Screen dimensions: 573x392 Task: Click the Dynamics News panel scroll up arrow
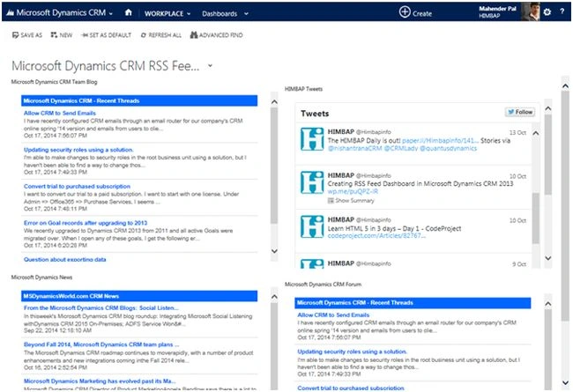coord(274,297)
